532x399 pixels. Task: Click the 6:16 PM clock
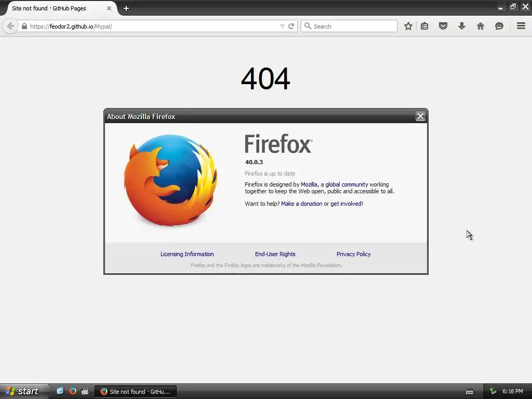pos(513,391)
